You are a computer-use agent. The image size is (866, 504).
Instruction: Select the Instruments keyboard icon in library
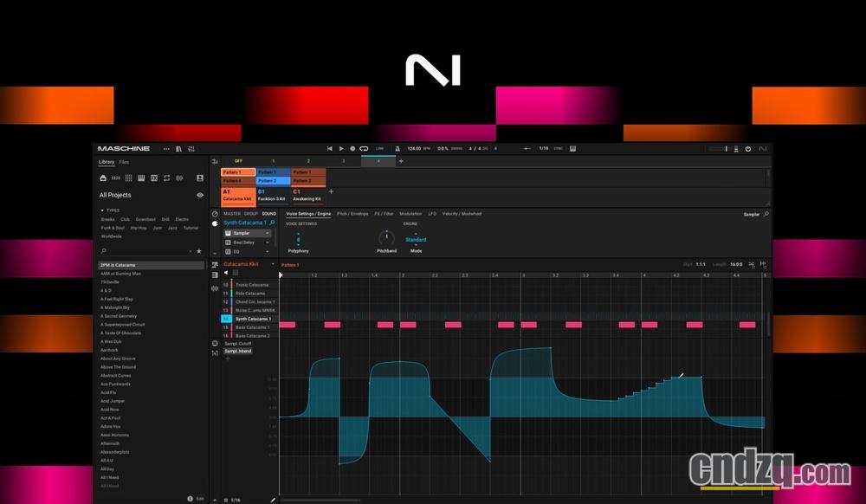[x=141, y=178]
